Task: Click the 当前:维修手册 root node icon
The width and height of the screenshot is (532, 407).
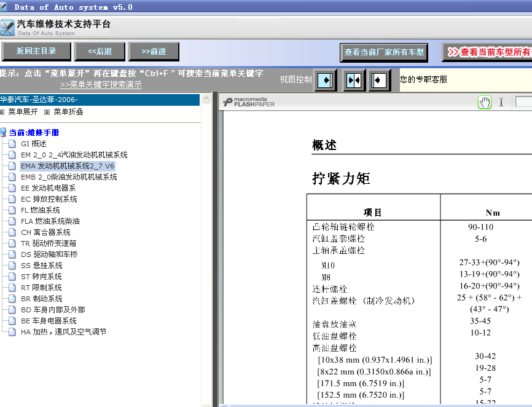Action: (x=3, y=132)
